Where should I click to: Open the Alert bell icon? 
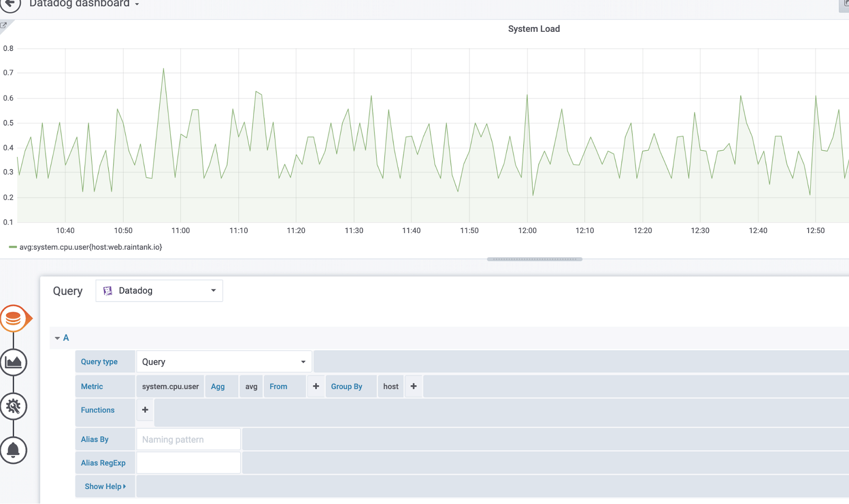click(14, 450)
